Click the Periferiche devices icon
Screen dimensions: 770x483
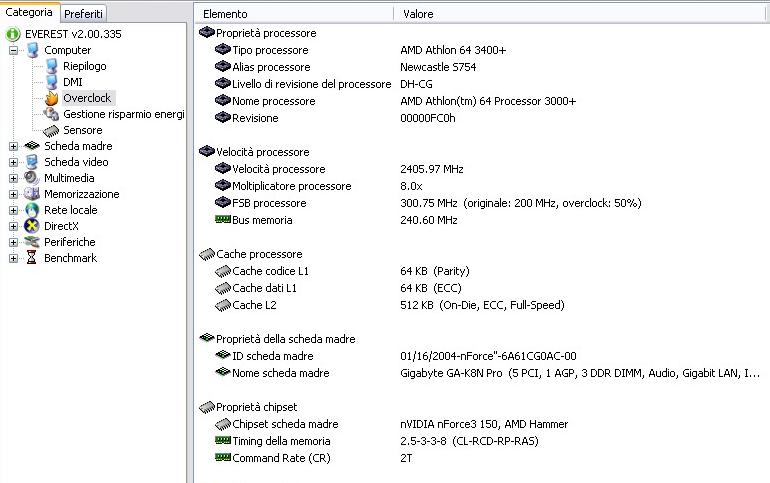tap(32, 242)
